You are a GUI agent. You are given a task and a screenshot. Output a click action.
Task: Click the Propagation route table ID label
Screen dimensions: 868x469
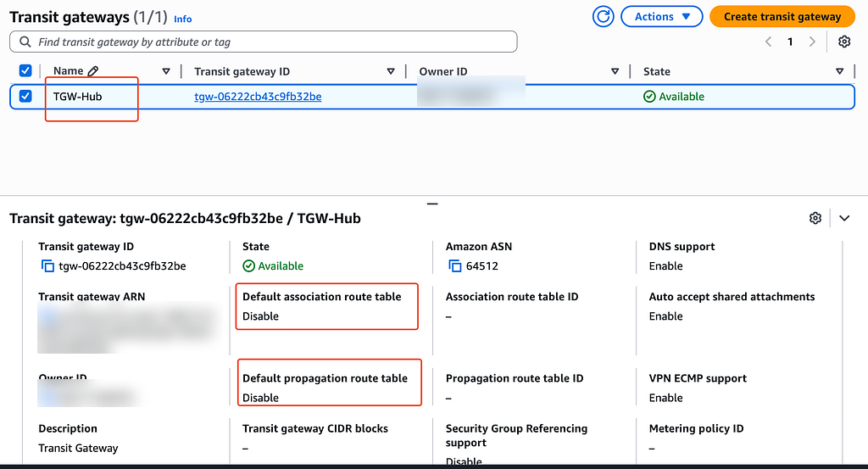515,378
